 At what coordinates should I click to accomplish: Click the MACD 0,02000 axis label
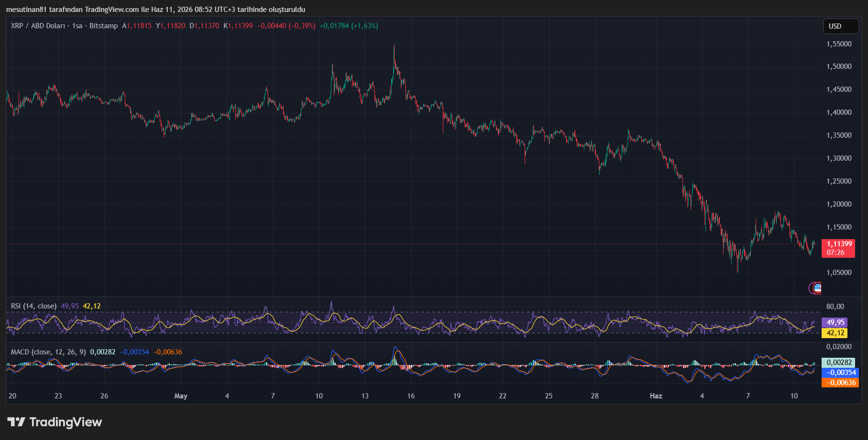pos(839,347)
